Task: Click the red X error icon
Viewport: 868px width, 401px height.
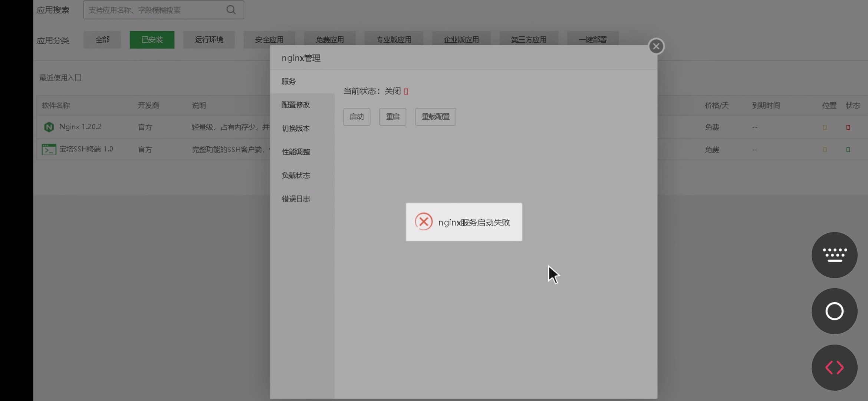Action: click(x=424, y=222)
